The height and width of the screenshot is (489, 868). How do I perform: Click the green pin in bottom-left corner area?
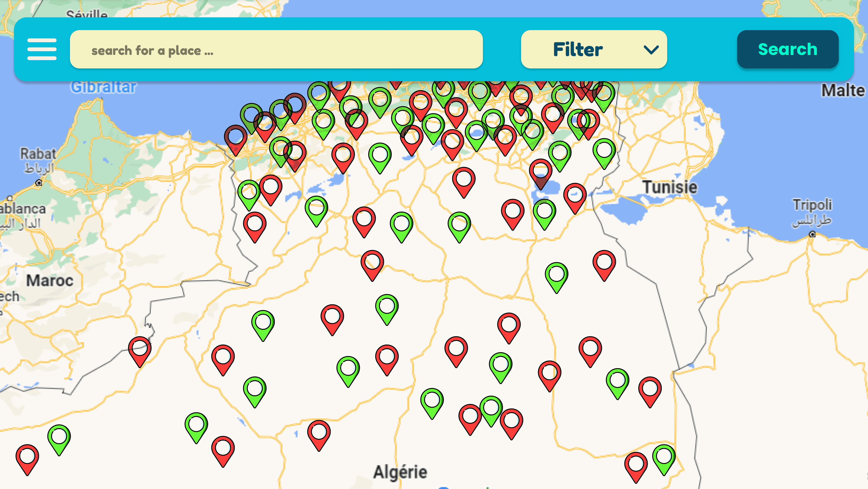click(x=59, y=438)
